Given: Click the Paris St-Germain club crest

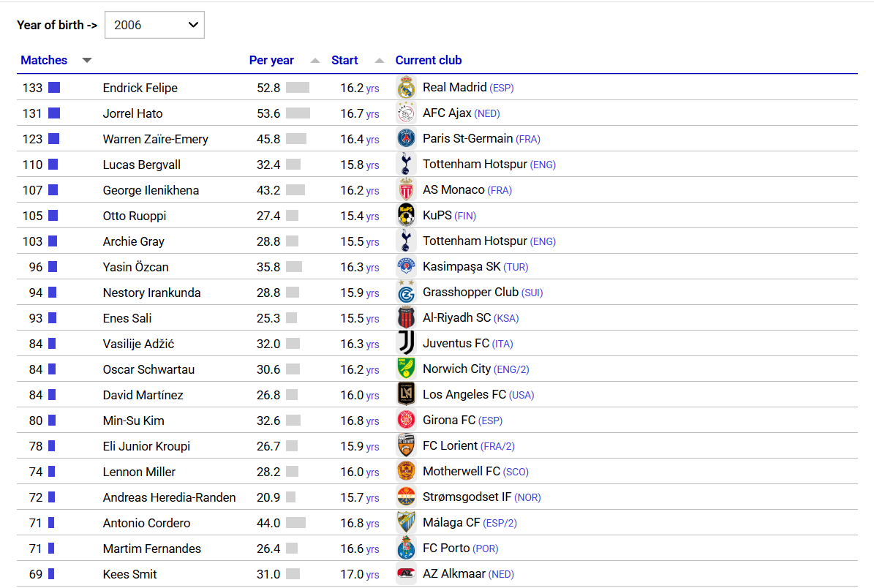Looking at the screenshot, I should pyautogui.click(x=407, y=139).
